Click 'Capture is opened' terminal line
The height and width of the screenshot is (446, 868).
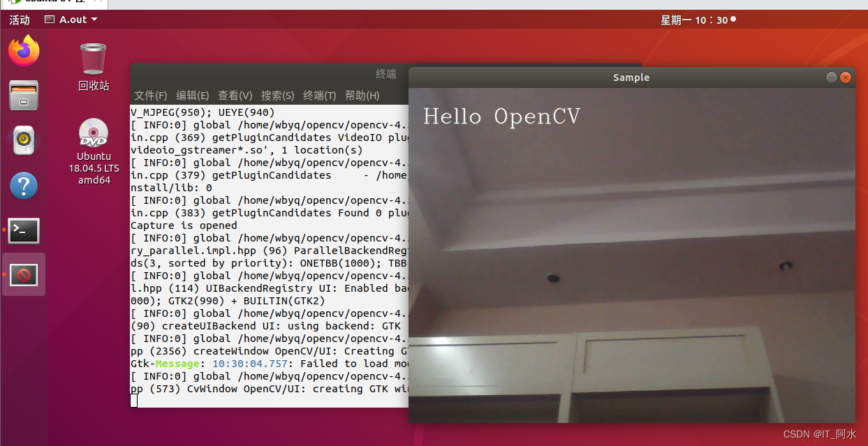click(x=184, y=225)
